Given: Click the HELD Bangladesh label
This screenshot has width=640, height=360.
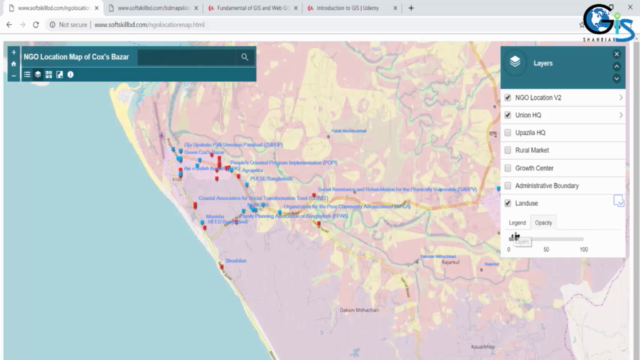Looking at the screenshot, I should coord(228,222).
